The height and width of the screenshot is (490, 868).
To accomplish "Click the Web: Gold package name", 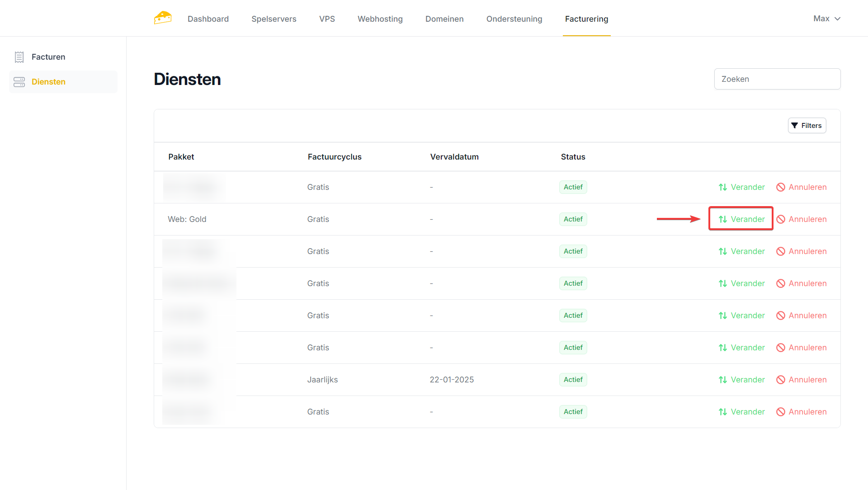I will (187, 219).
